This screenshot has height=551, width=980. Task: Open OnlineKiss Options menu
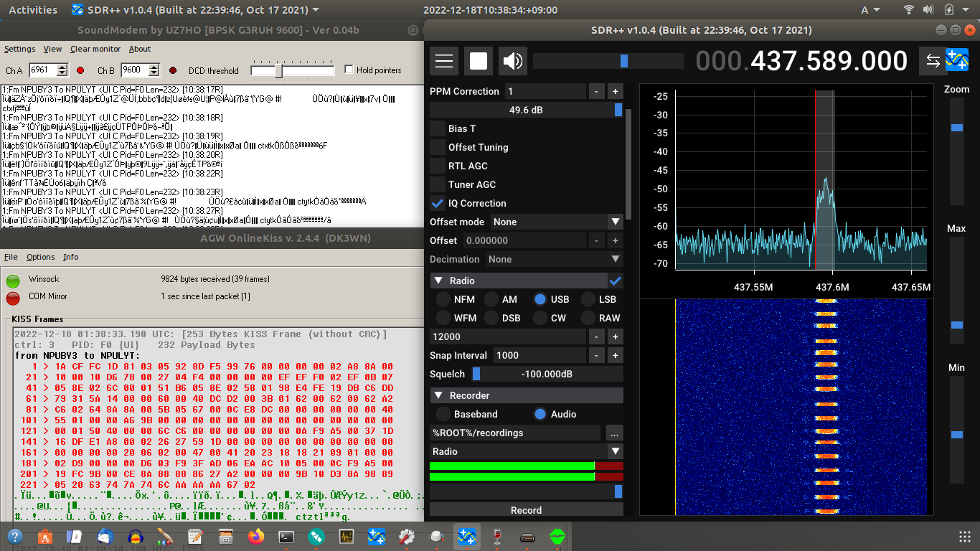(41, 257)
